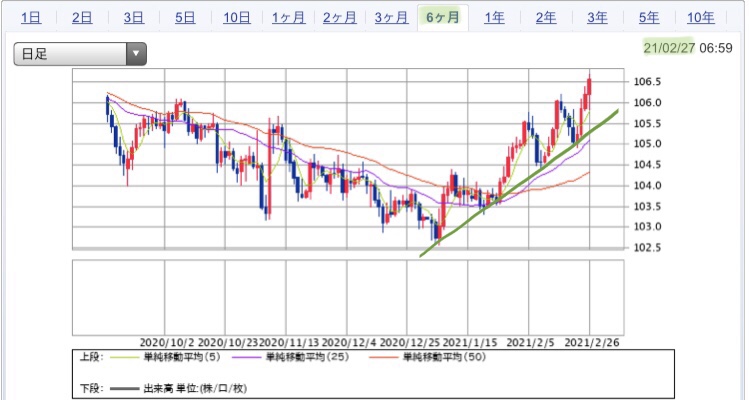Screen dimensions: 749x400
Task: Open the 3日 chart period
Action: click(134, 18)
